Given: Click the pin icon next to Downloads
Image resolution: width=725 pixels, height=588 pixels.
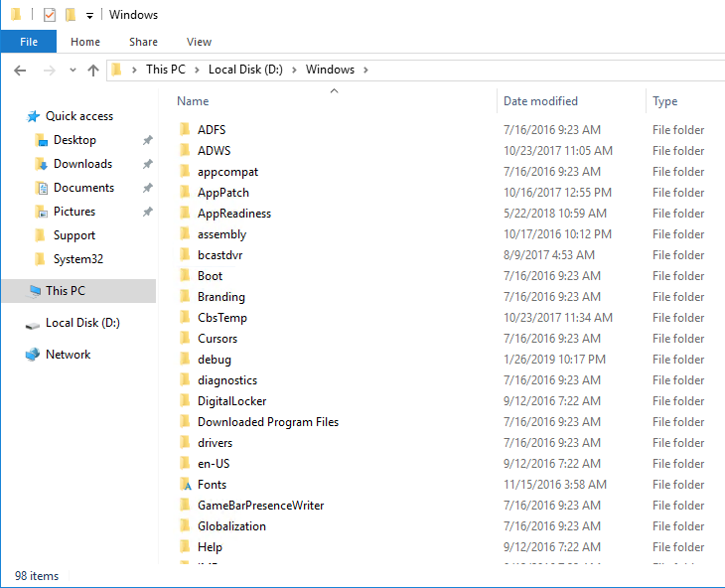Looking at the screenshot, I should coord(148,164).
